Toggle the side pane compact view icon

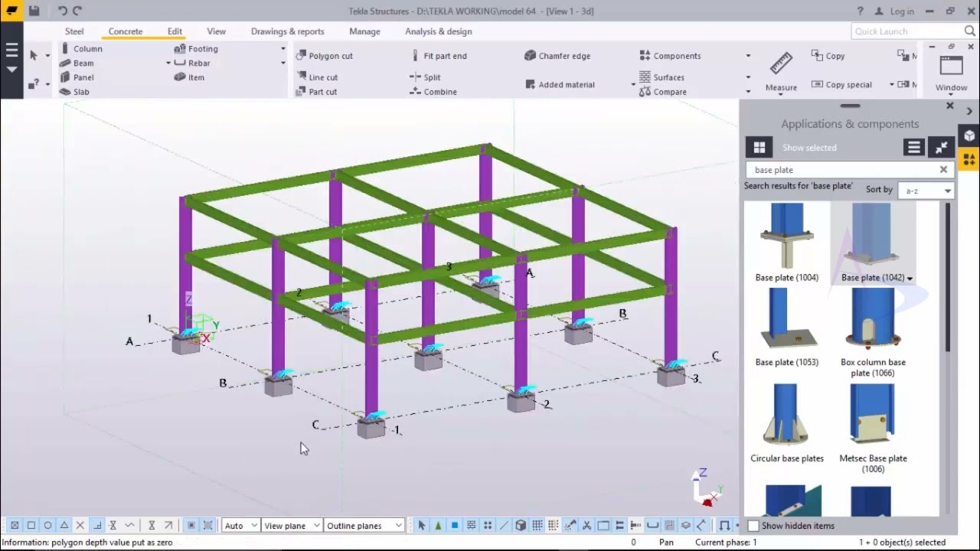941,148
